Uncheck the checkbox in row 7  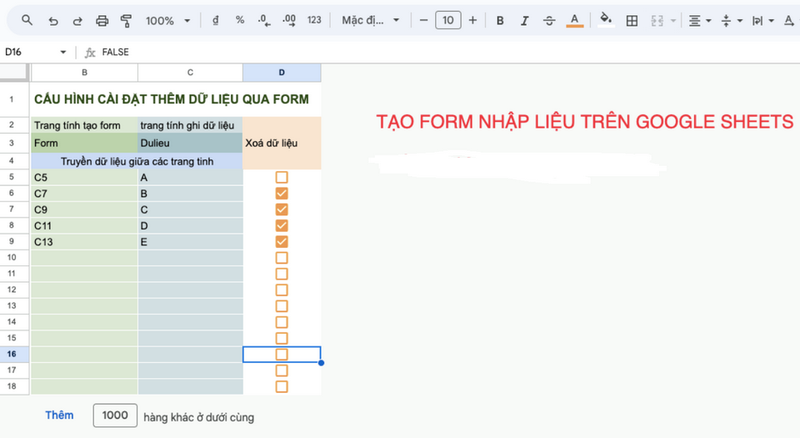(282, 209)
